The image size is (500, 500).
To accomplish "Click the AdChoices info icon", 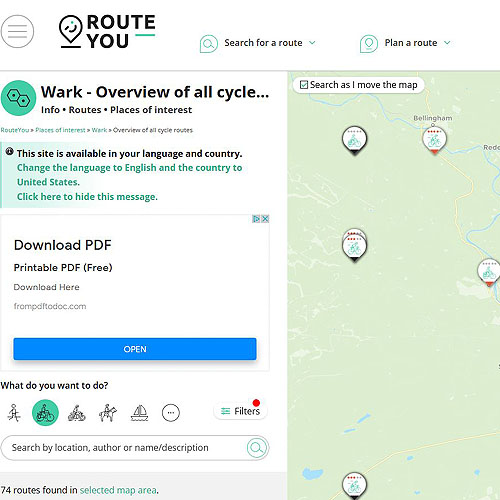I will click(x=256, y=219).
